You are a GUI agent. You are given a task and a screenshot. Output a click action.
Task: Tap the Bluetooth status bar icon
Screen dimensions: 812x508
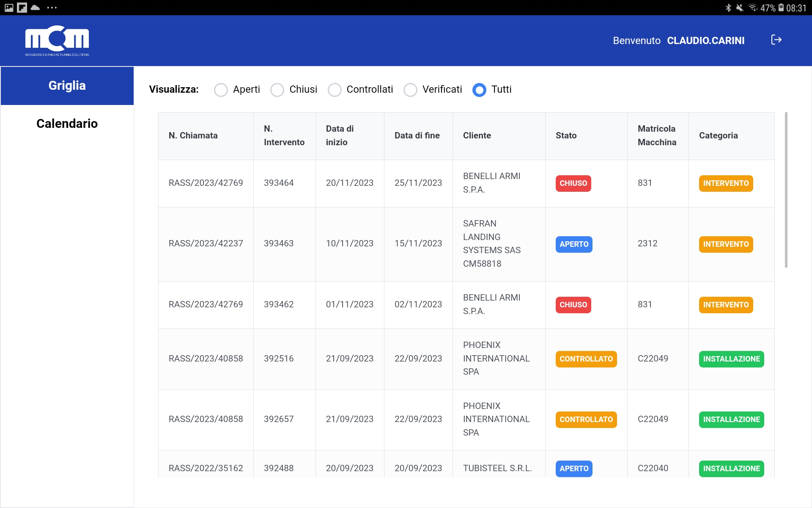[728, 8]
